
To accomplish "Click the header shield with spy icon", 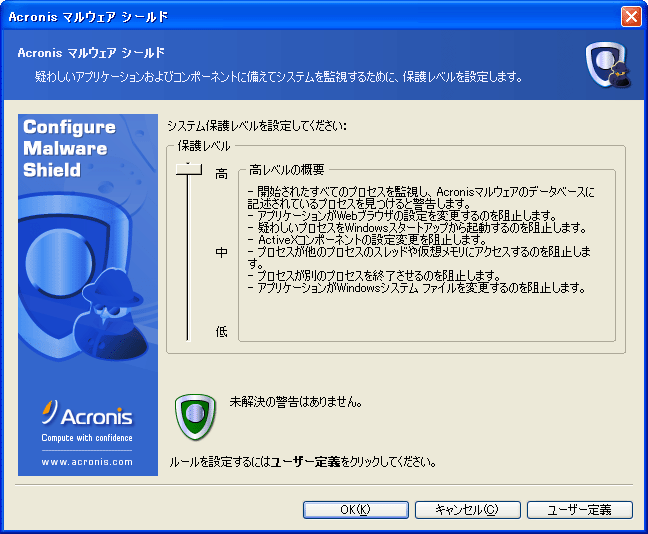I will 608,65.
